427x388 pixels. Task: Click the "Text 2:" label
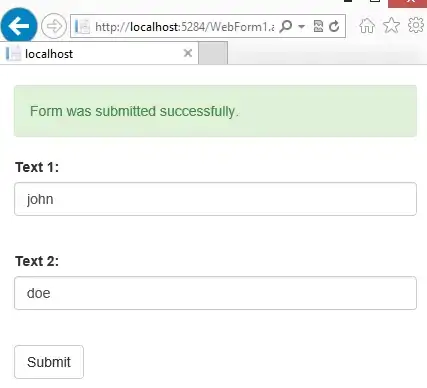point(37,261)
